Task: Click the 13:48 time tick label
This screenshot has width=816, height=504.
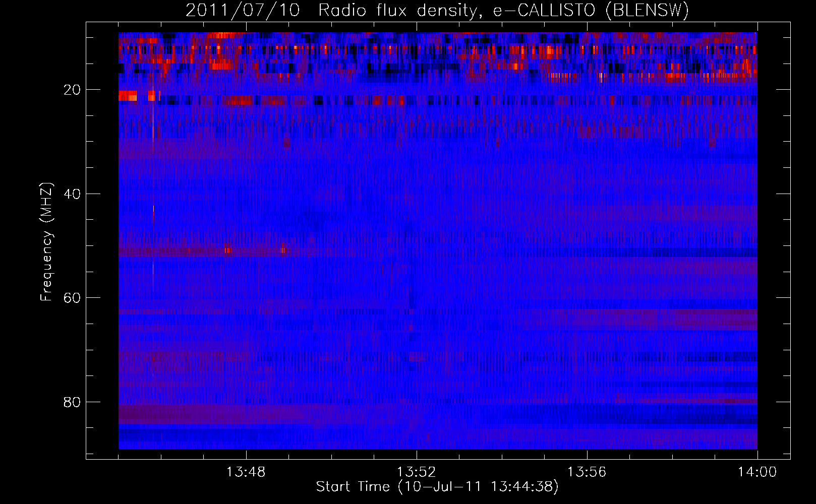Action: [246, 472]
